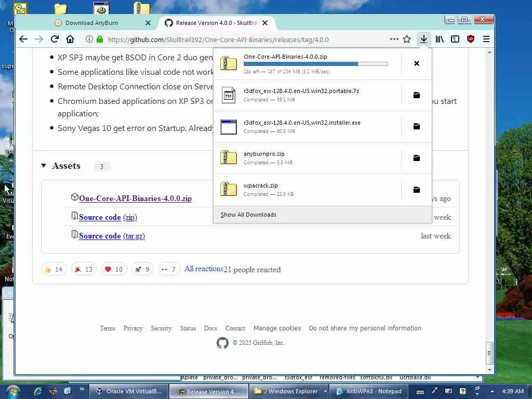
Task: Click the yellow question mark tray icon
Action: tap(462, 392)
